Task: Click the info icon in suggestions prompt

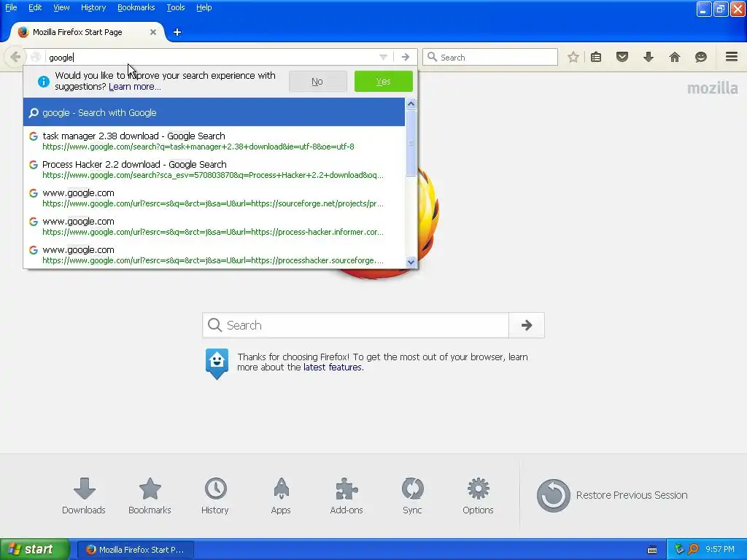Action: [43, 82]
